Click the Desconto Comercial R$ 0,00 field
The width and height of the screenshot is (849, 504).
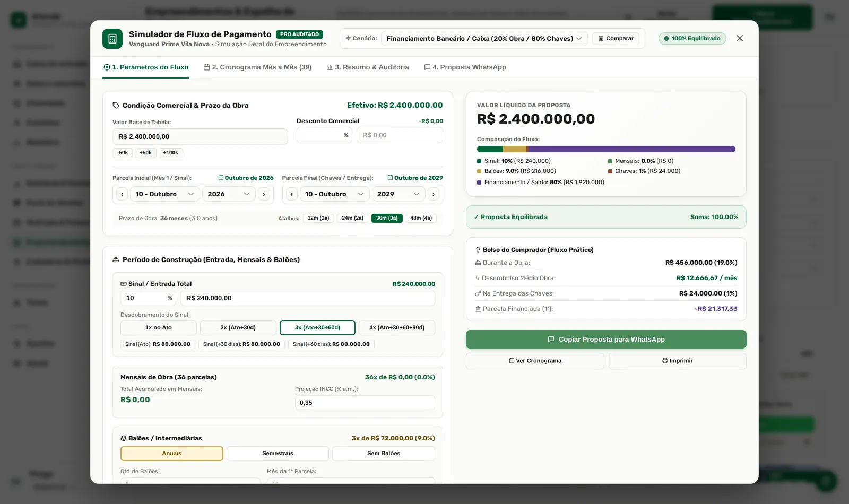click(x=400, y=135)
